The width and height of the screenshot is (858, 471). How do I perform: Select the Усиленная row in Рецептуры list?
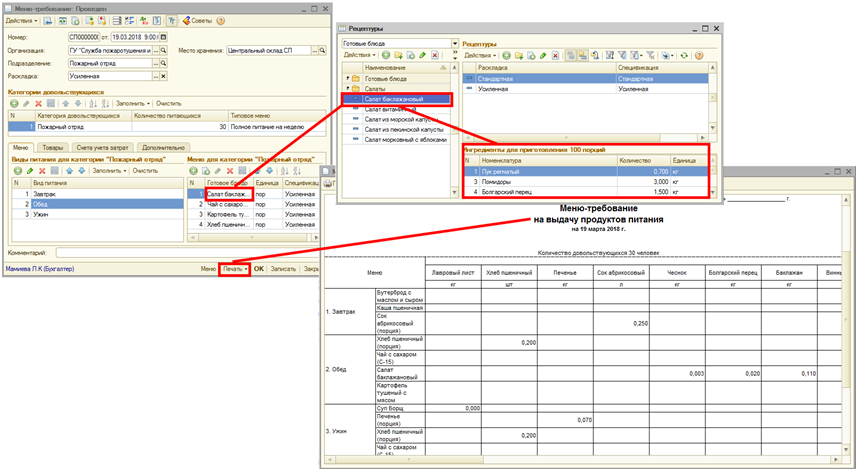(494, 89)
